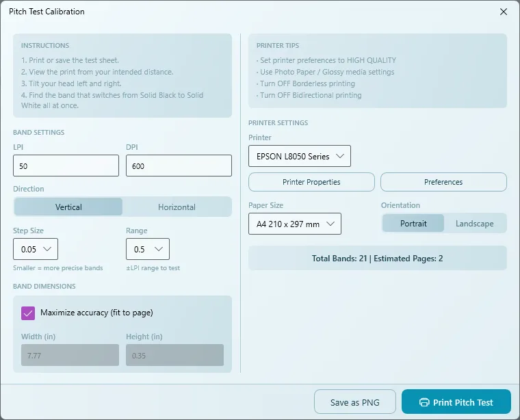Viewport: 520px width, 420px height.
Task: Click the '±LPI range to test' hint
Action: (153, 268)
